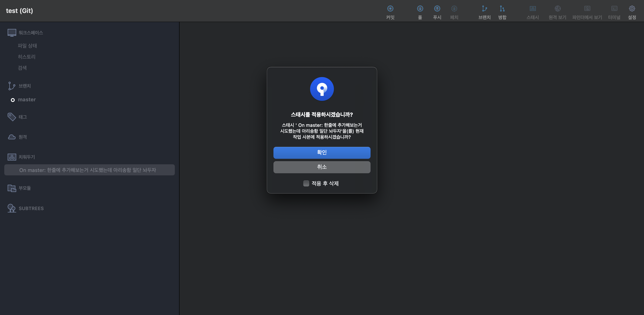Open 히스토리 (History) view
Image resolution: width=644 pixels, height=315 pixels.
tap(26, 57)
